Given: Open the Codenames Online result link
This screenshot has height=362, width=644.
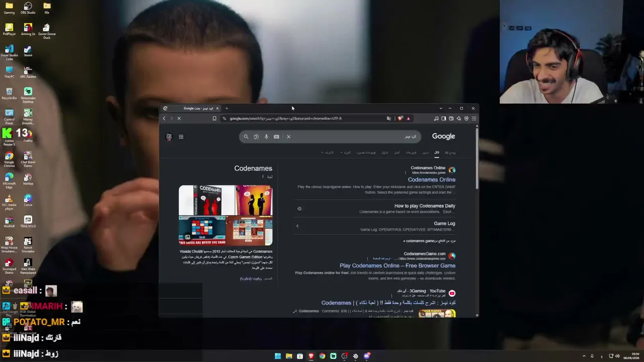Looking at the screenshot, I should (432, 179).
